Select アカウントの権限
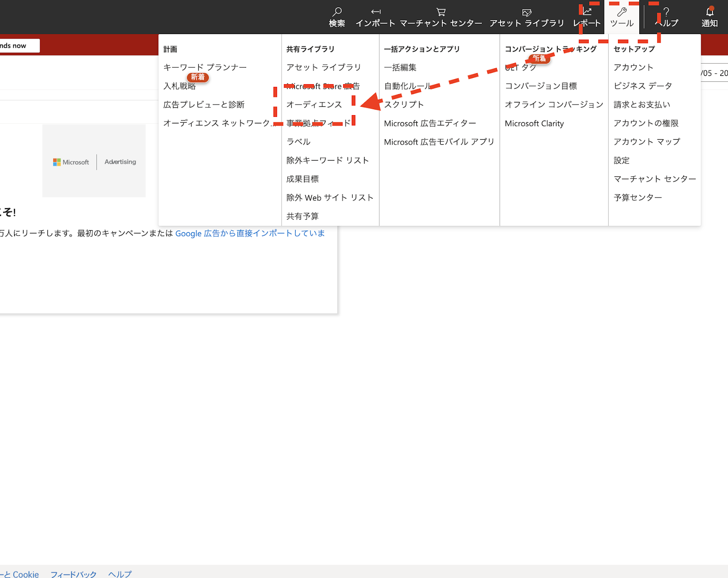 pos(646,123)
